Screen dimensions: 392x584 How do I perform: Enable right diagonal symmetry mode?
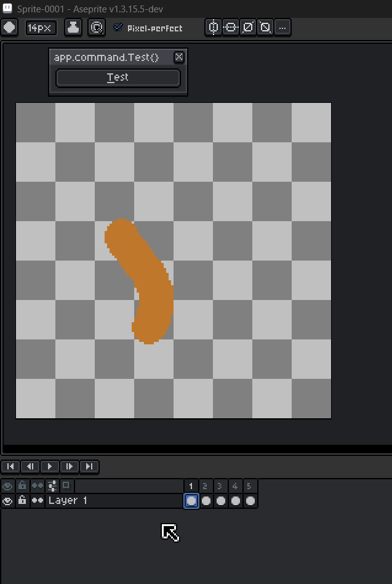coord(248,28)
